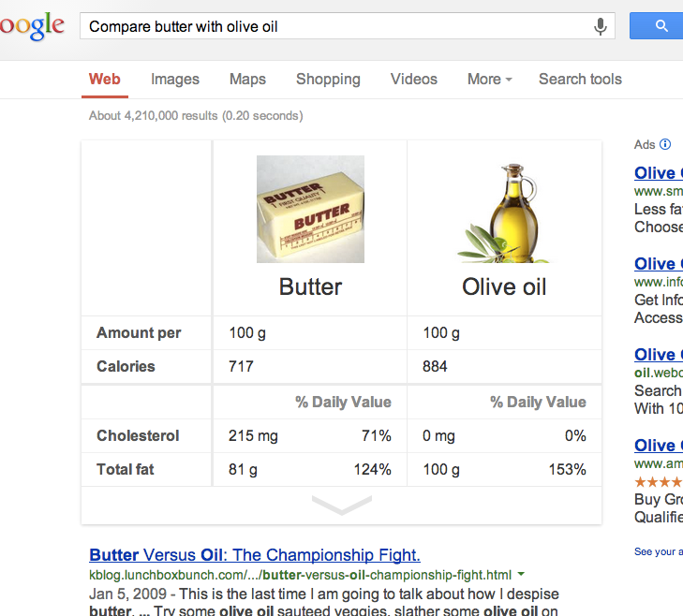The height and width of the screenshot is (616, 683).
Task: Click the first Olive ad link
Action: tap(658, 173)
